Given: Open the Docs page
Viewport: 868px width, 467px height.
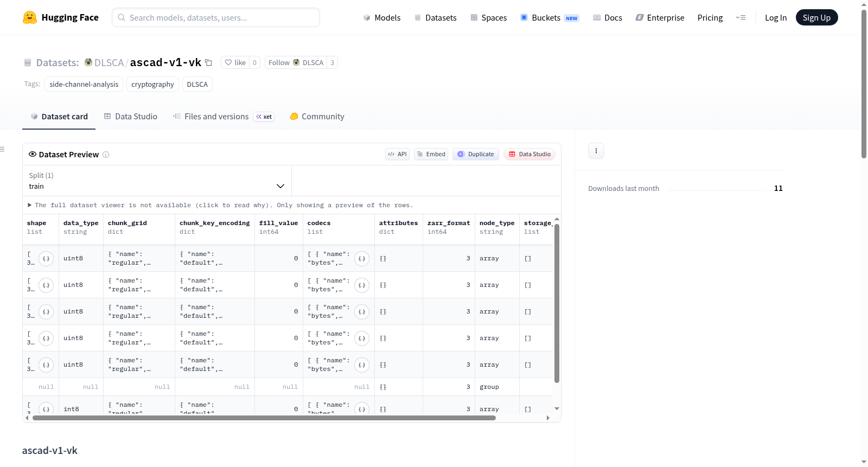Looking at the screenshot, I should [x=608, y=17].
